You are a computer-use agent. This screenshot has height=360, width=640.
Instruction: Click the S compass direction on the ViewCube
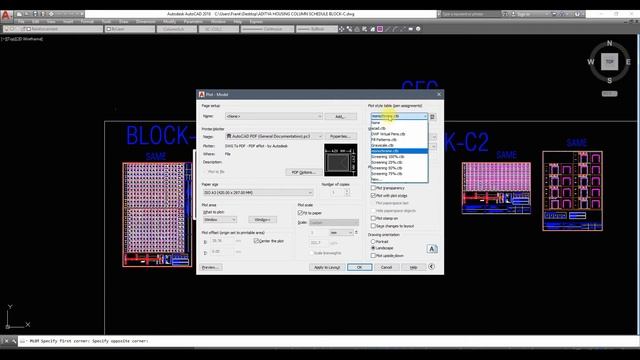coord(609,80)
